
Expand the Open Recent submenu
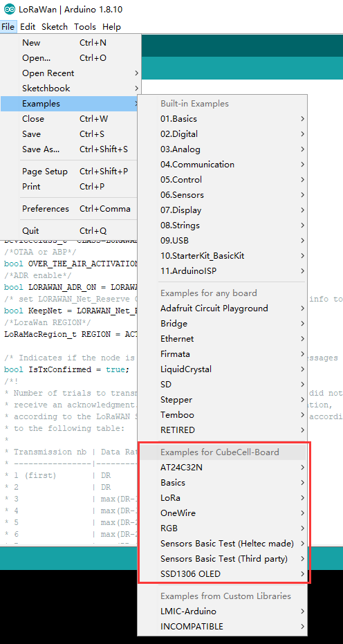(71, 73)
